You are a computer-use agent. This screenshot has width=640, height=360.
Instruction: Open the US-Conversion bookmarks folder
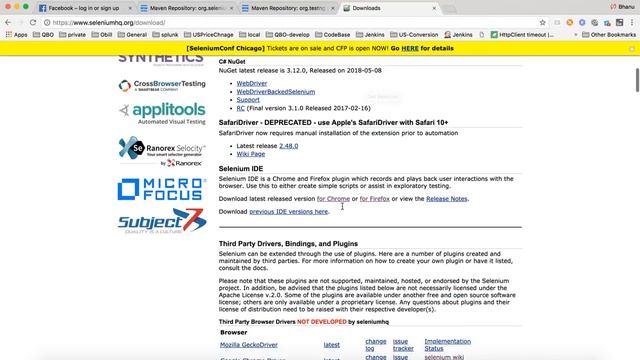pyautogui.click(x=414, y=35)
